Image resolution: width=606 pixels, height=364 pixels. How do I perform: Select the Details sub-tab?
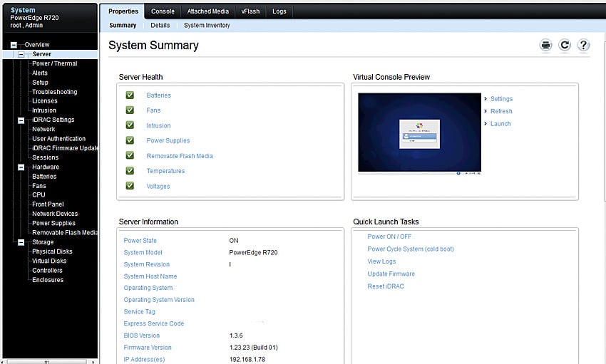point(160,25)
